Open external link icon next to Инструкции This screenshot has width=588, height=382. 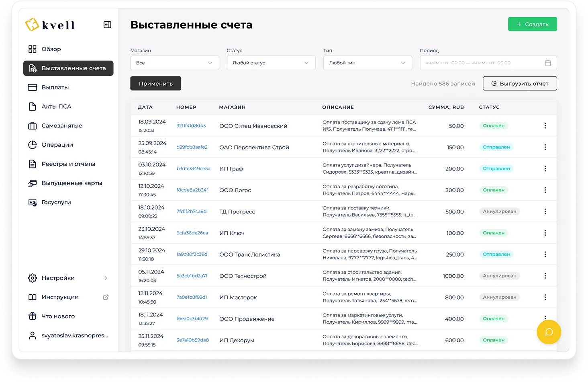[106, 297]
